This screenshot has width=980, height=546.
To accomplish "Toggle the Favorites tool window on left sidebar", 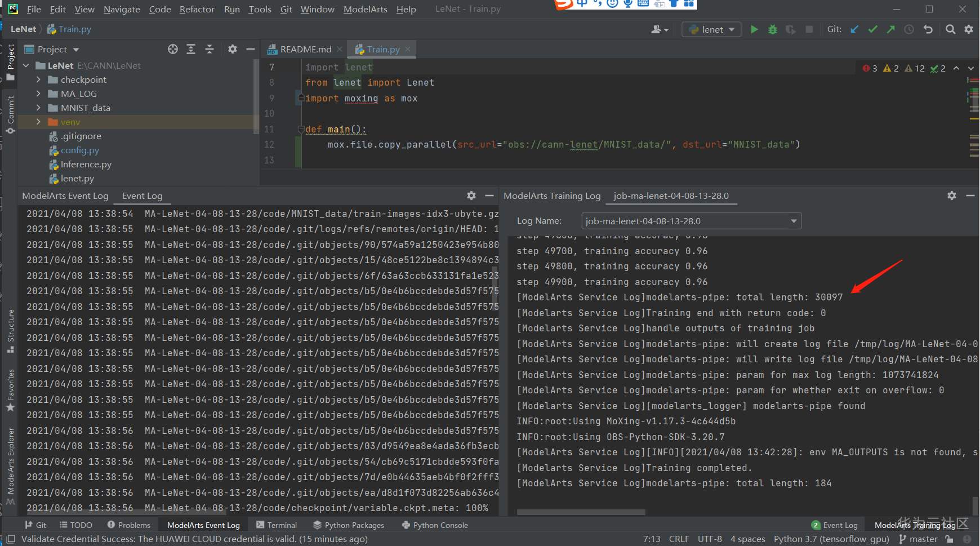I will click(x=11, y=390).
